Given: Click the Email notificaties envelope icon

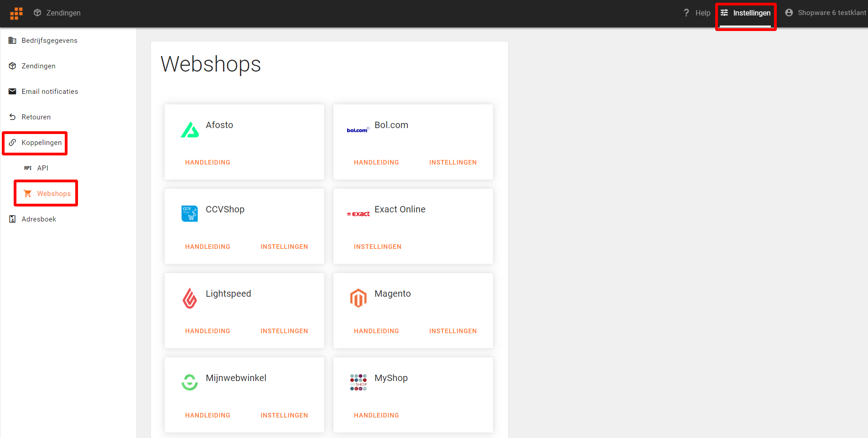Looking at the screenshot, I should tap(12, 92).
